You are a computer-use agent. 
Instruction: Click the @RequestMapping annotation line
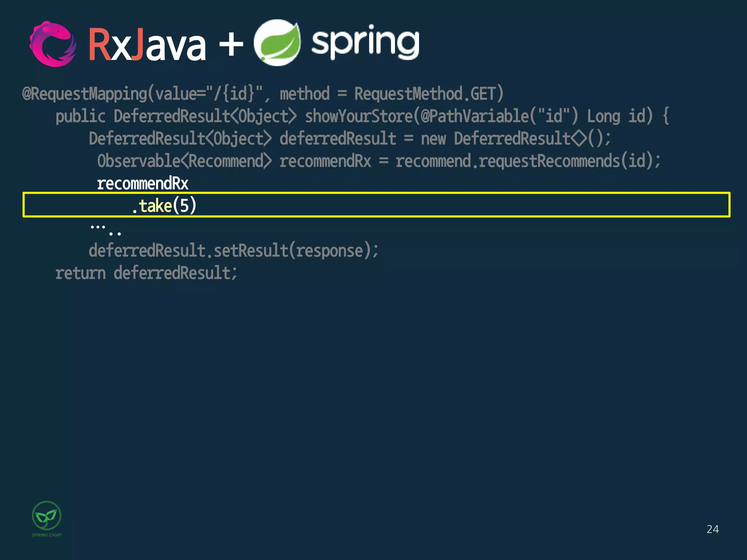tap(263, 94)
